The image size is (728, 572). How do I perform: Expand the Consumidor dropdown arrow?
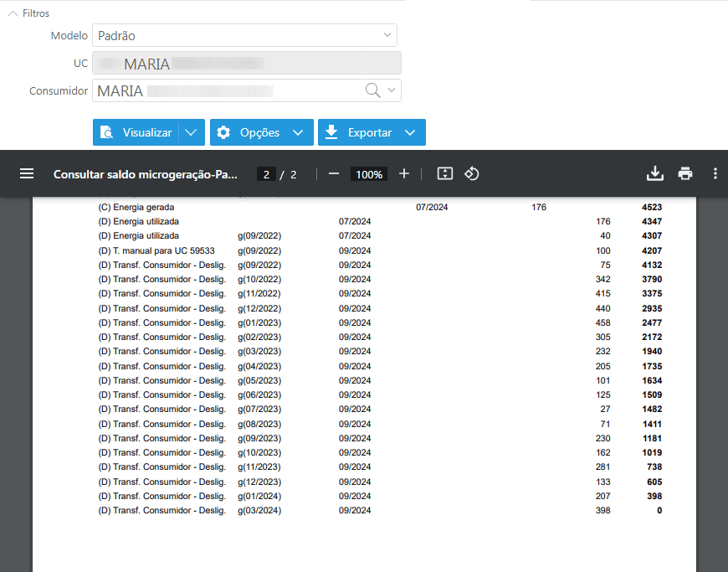click(391, 90)
